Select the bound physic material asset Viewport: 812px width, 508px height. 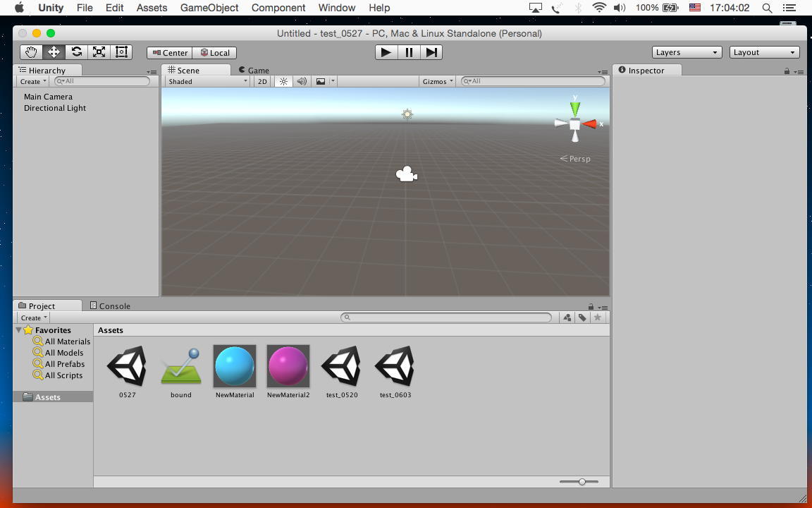(x=180, y=372)
